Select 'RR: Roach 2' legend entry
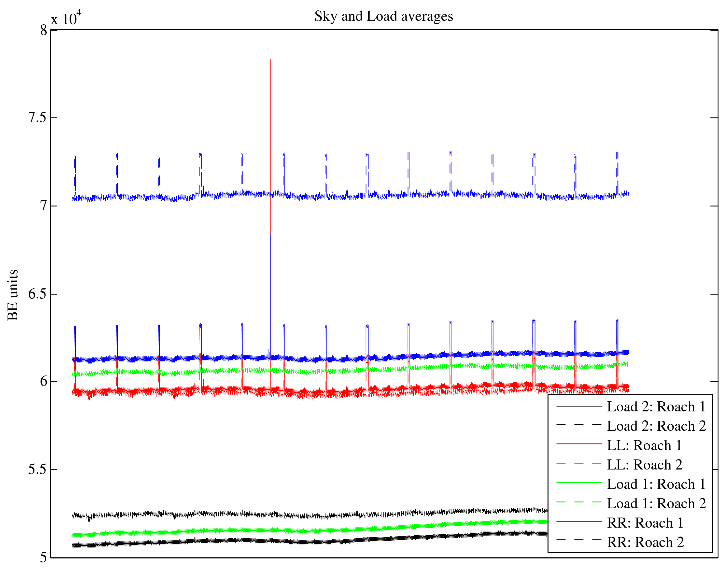This screenshot has width=728, height=571. point(645,542)
